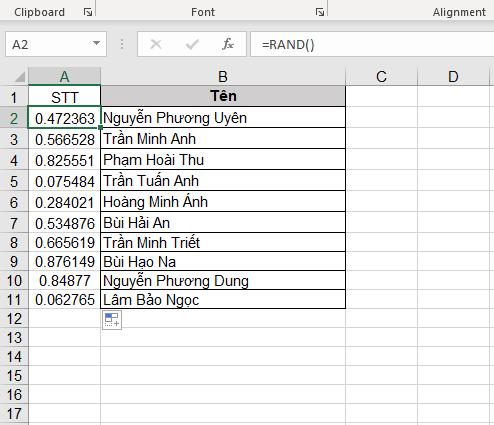Select cell with value 0.534876
This screenshot has width=494, height=425.
click(65, 223)
